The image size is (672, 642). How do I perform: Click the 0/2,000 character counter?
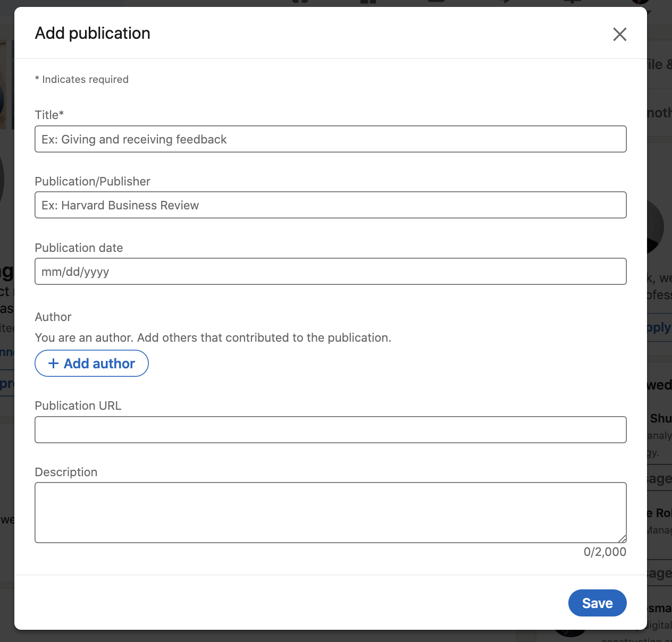coord(604,552)
